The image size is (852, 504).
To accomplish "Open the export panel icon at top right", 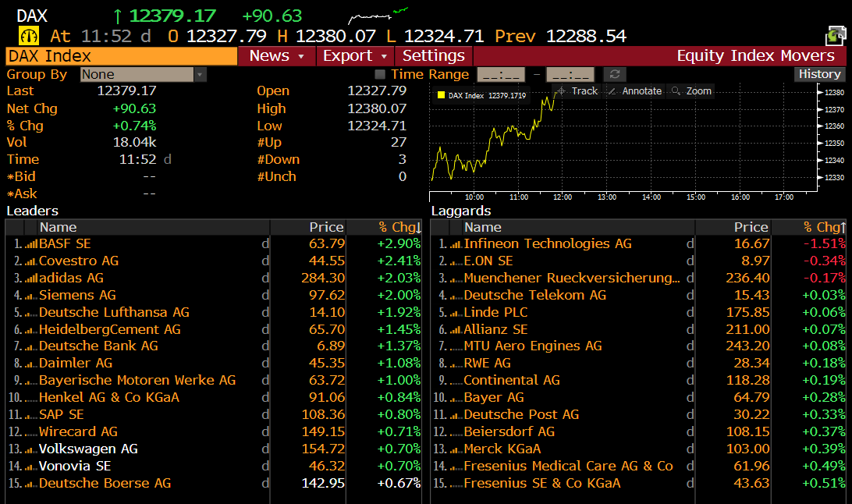I will coord(836,36).
